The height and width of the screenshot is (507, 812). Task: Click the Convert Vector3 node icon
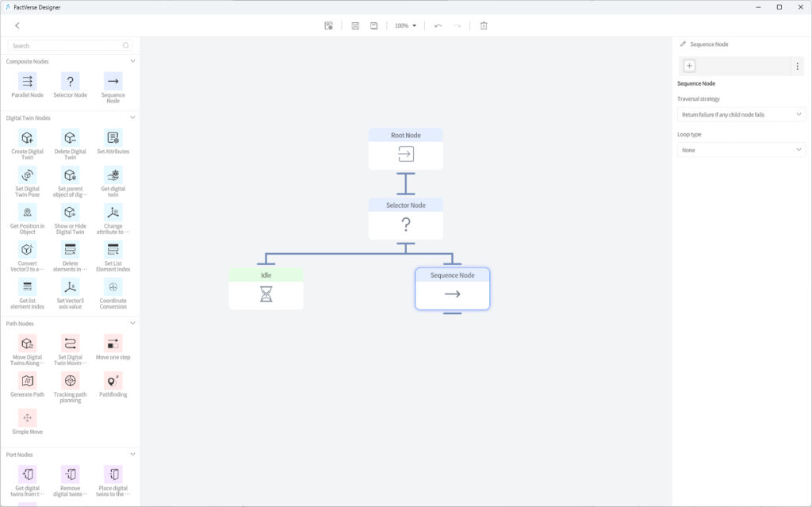[x=28, y=250]
